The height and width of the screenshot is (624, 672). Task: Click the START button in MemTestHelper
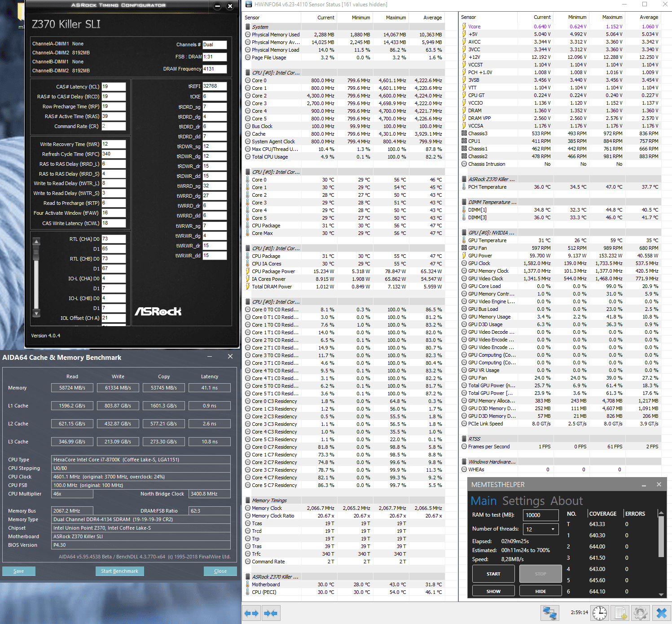[493, 574]
